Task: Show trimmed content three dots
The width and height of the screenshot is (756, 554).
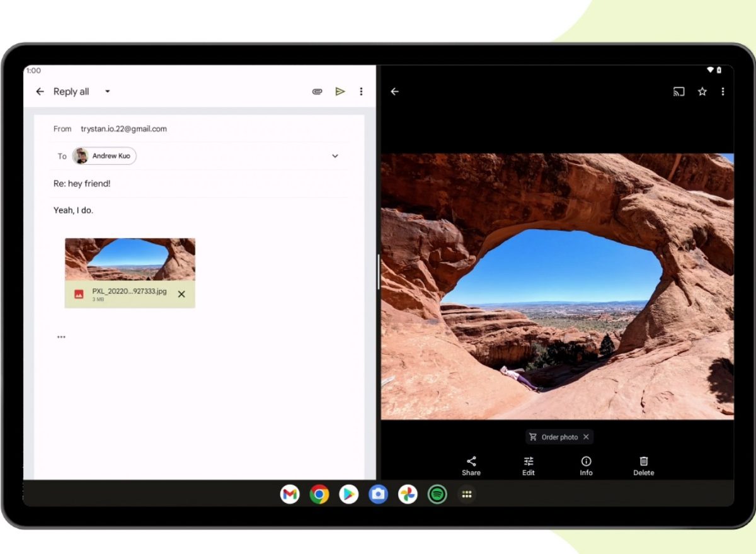Action: coord(61,337)
